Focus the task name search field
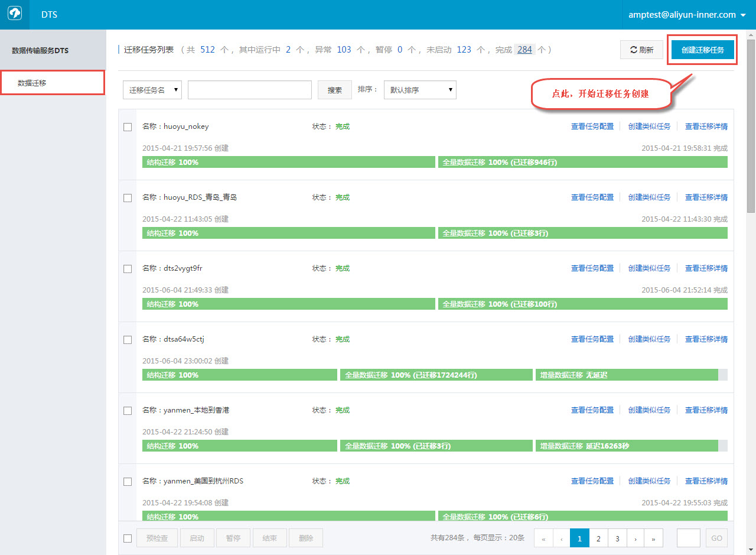 pyautogui.click(x=250, y=90)
